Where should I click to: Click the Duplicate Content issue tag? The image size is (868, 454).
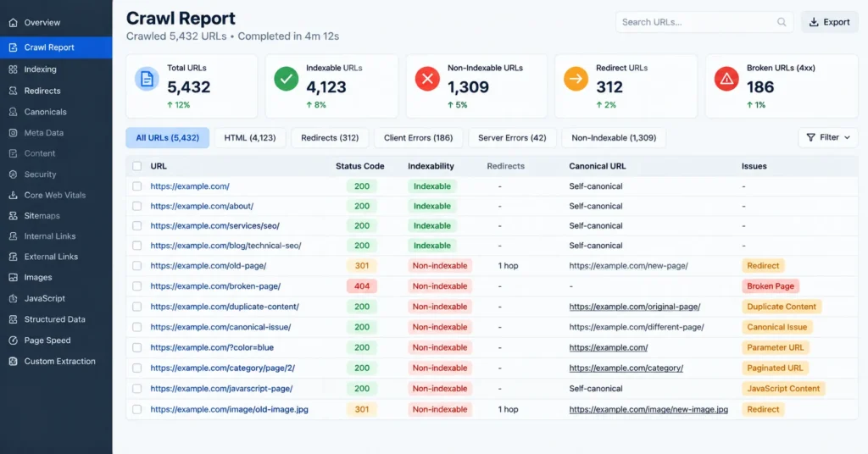click(x=781, y=307)
